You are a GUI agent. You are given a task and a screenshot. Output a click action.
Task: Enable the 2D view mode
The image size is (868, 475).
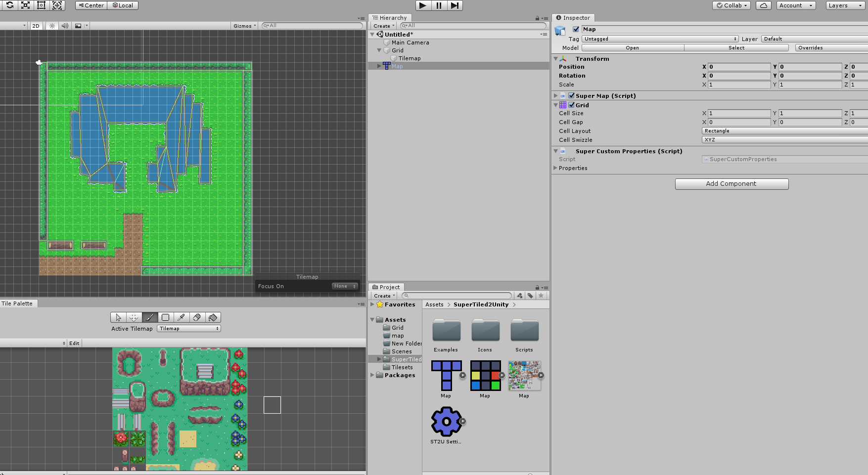click(36, 26)
